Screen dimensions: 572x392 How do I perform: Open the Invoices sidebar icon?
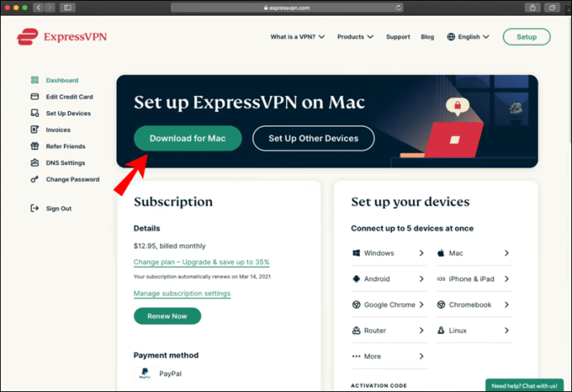tap(35, 129)
